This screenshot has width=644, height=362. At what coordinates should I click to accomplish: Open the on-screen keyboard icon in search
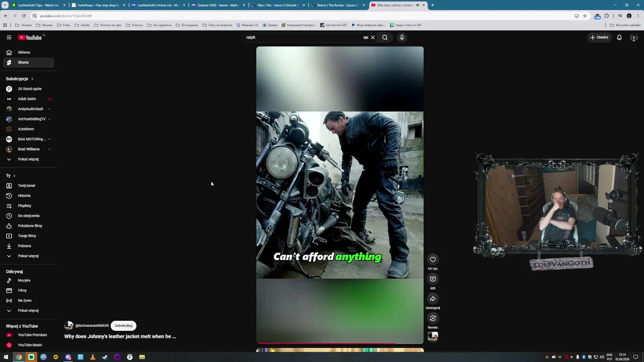[366, 37]
